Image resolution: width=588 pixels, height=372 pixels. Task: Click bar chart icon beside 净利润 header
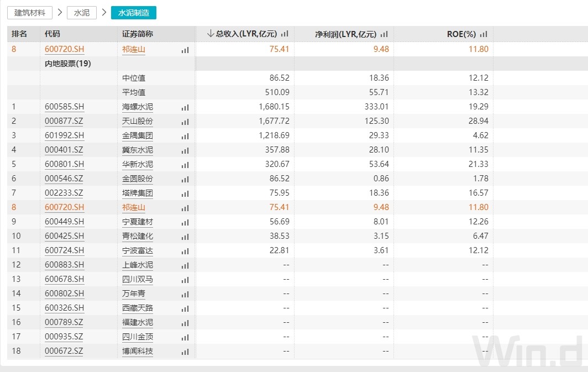[384, 34]
